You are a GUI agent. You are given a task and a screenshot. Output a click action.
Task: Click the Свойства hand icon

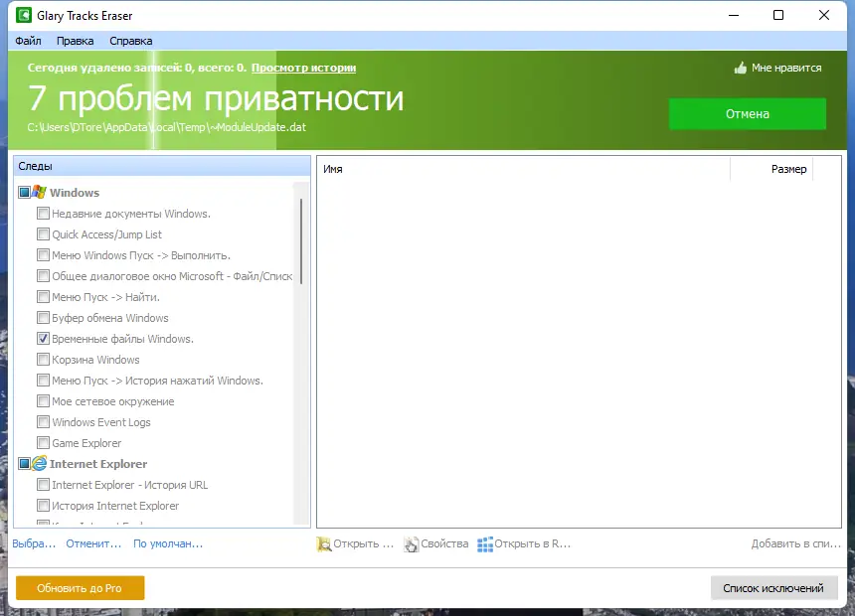pyautogui.click(x=412, y=544)
